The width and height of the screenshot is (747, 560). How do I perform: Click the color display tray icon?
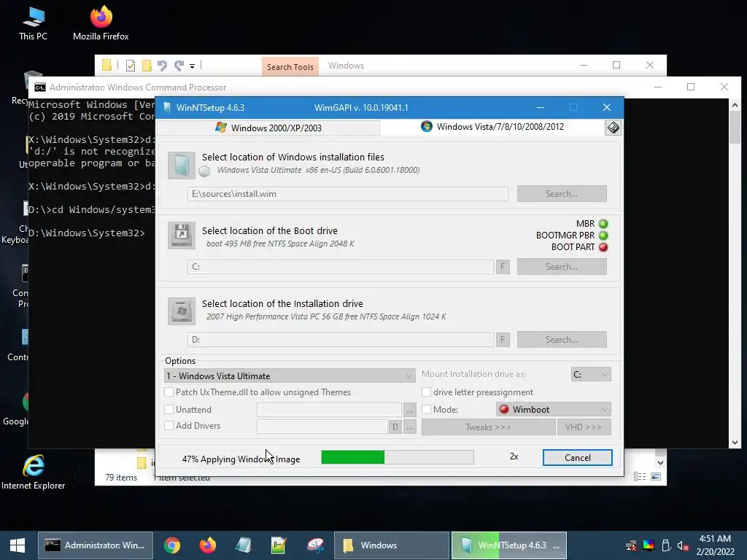tap(649, 545)
